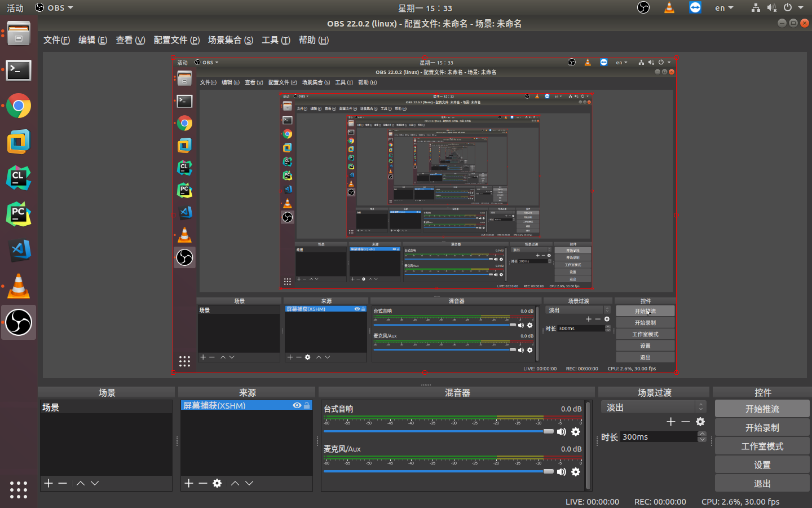Screen dimensions: 812x508
Task: Show applications grid in the dock
Action: click(19, 489)
